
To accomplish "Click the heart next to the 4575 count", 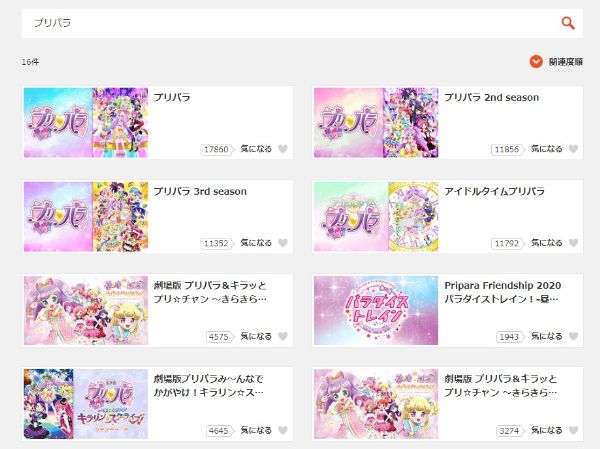I will click(283, 336).
